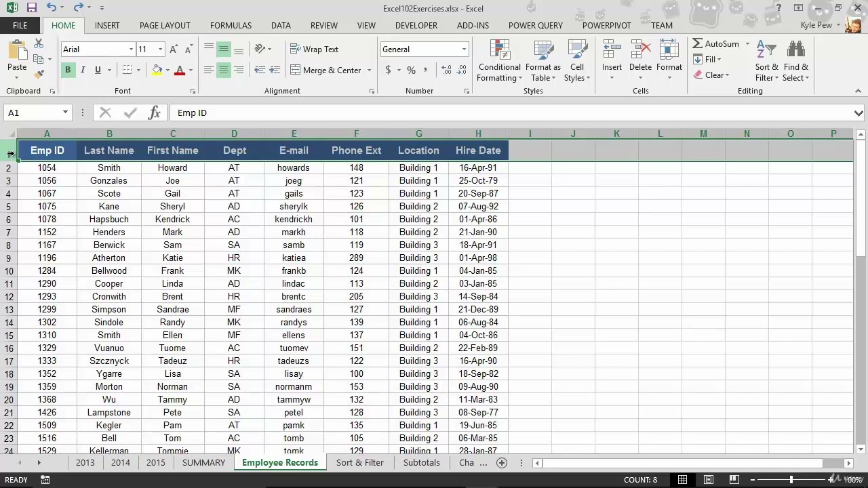Viewport: 868px width, 488px height.
Task: Toggle Align Left
Action: click(x=208, y=70)
